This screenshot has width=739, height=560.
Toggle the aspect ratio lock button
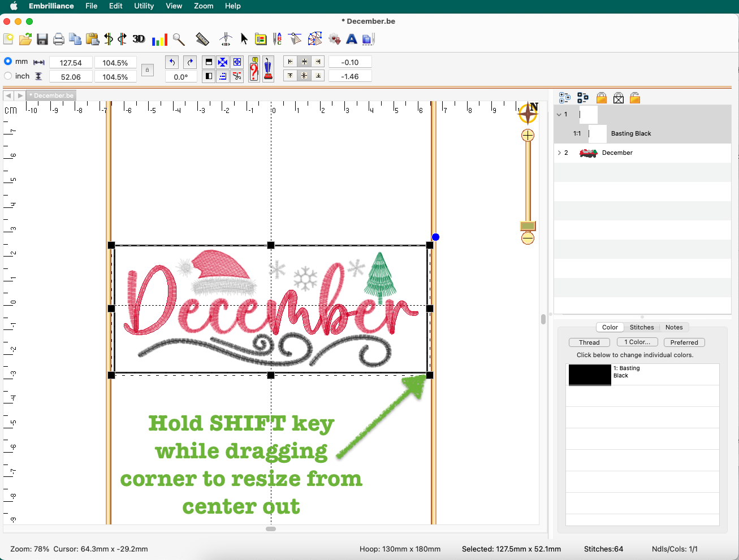pyautogui.click(x=147, y=70)
